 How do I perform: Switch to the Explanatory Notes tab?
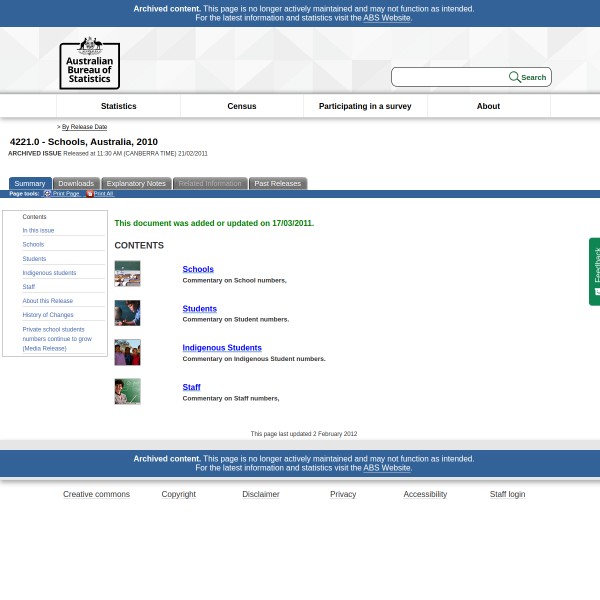[136, 184]
